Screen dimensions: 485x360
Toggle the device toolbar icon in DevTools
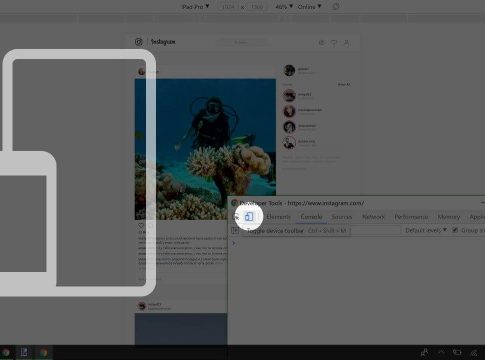[249, 217]
